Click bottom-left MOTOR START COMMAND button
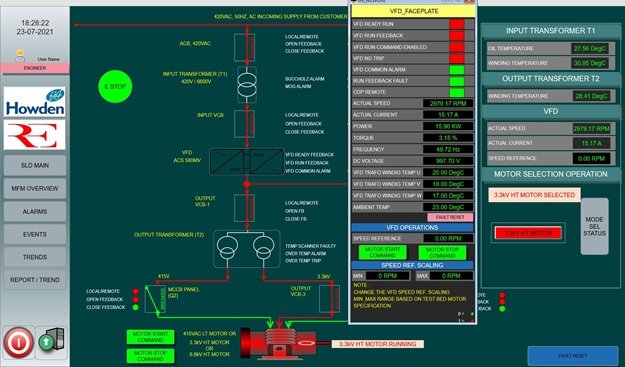Screen dimensions: 625x367 pyautogui.click(x=151, y=337)
